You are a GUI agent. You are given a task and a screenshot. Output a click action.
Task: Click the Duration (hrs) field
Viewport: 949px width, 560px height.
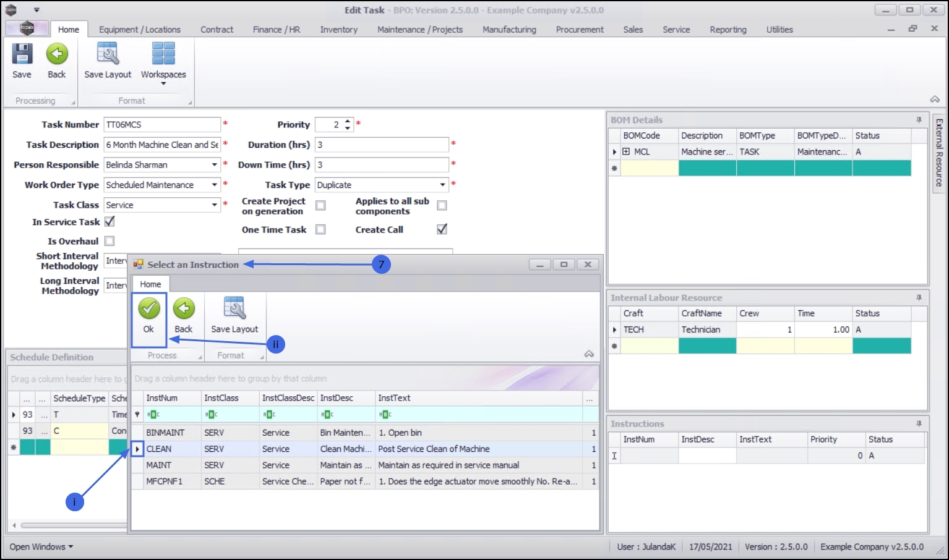tap(382, 145)
